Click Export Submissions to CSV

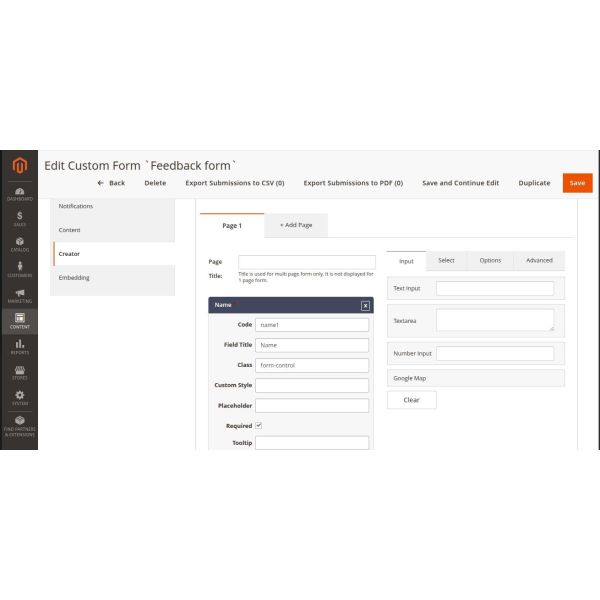pos(235,183)
